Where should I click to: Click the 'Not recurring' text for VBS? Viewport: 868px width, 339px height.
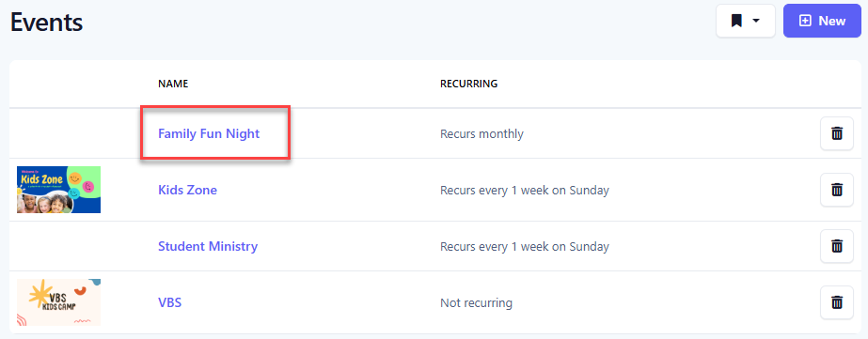(476, 303)
